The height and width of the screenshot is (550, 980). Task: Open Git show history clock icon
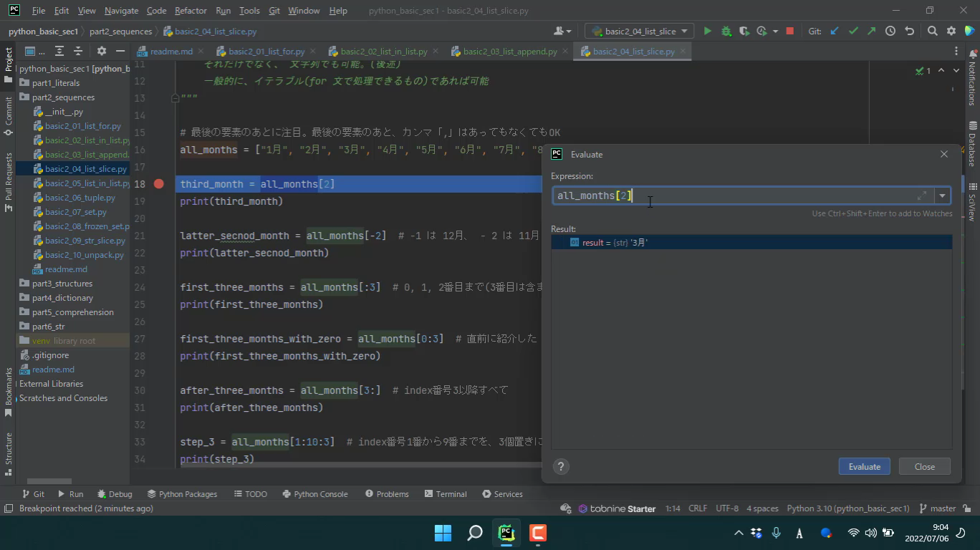click(890, 31)
